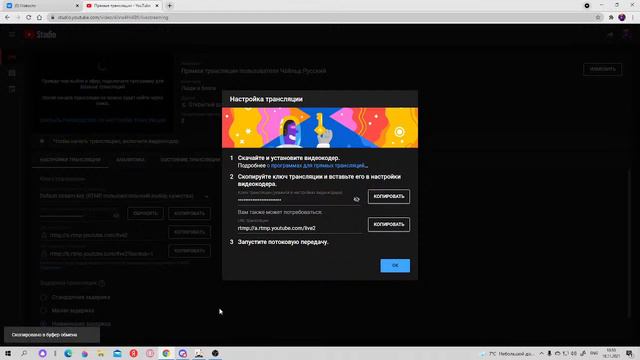Copy the stream key in the dialog
This screenshot has height=360, width=640.
tap(389, 196)
